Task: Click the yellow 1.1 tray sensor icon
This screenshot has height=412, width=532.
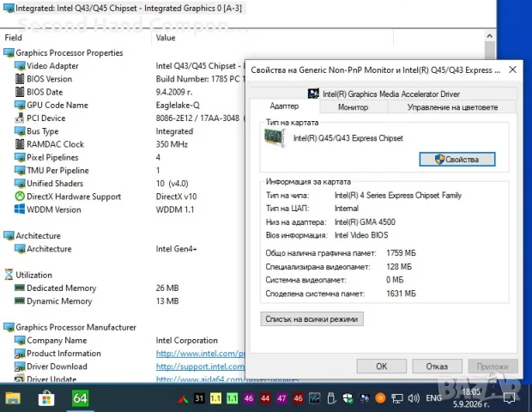Action: tap(215, 398)
